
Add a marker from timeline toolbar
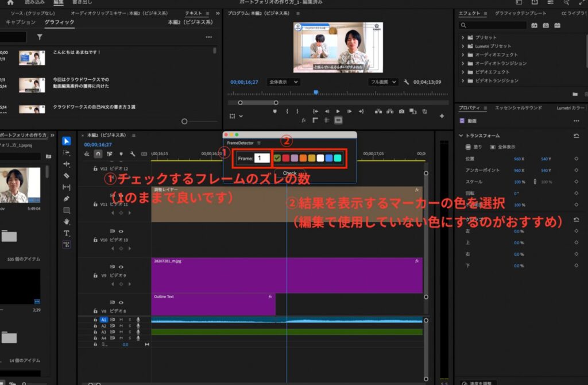121,154
